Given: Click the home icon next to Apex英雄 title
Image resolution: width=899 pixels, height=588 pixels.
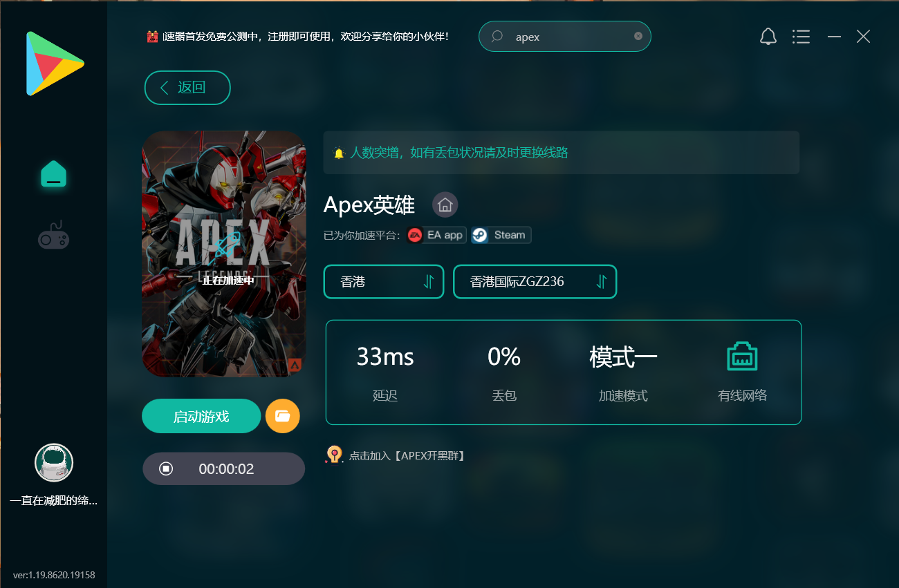Looking at the screenshot, I should pos(445,205).
